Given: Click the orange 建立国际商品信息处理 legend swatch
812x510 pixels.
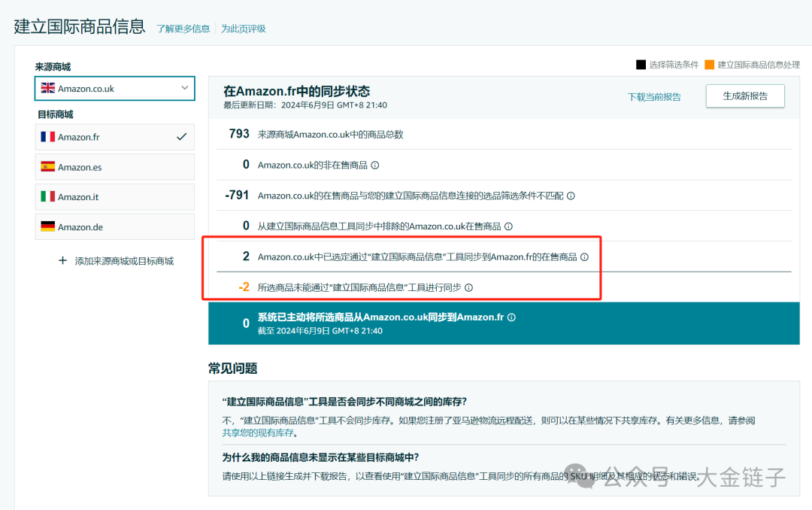Looking at the screenshot, I should point(710,64).
